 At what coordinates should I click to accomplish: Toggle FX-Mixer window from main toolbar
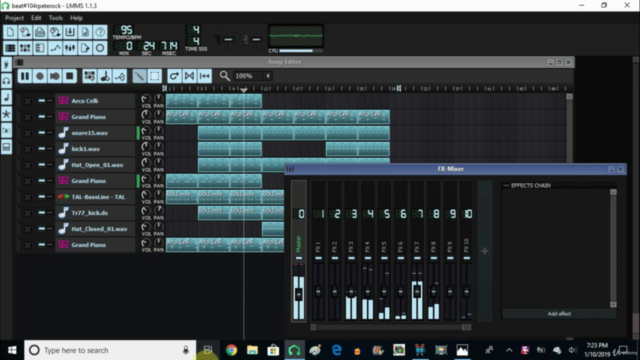70,48
